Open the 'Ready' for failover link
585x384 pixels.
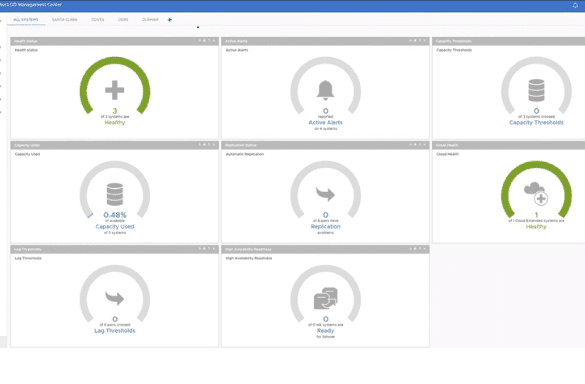325,331
